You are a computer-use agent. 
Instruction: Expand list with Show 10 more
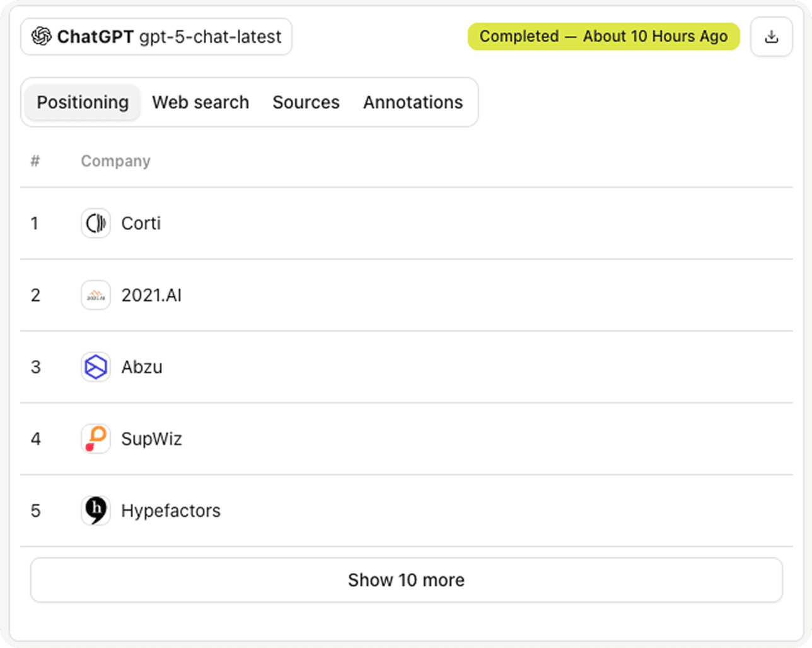tap(406, 580)
